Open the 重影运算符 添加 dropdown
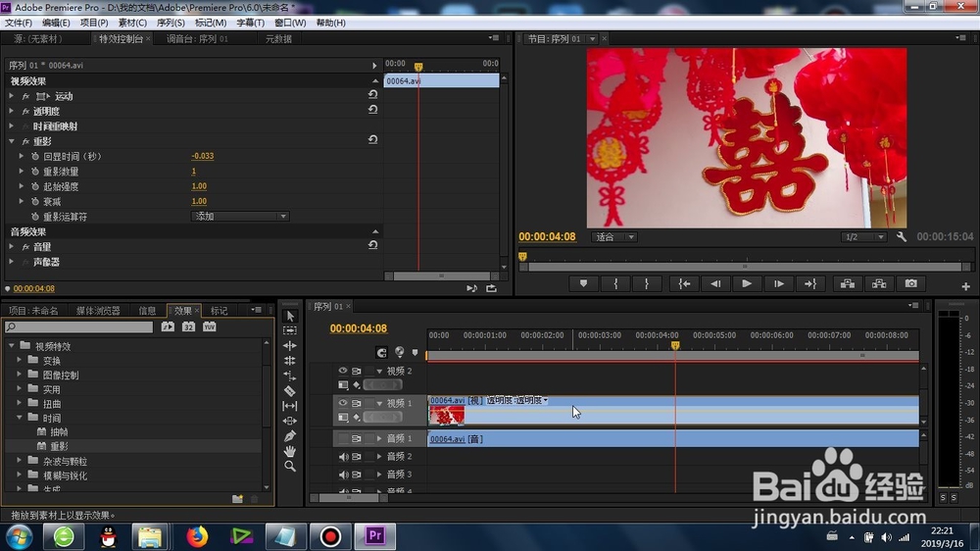Viewport: 980px width, 551px height. coord(240,217)
